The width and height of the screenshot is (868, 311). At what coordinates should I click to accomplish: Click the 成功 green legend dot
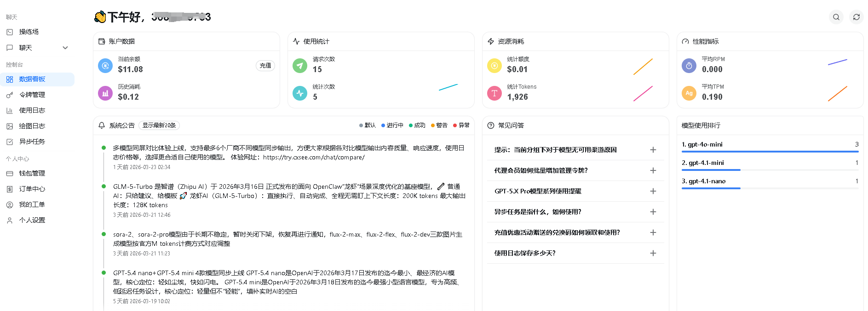411,125
